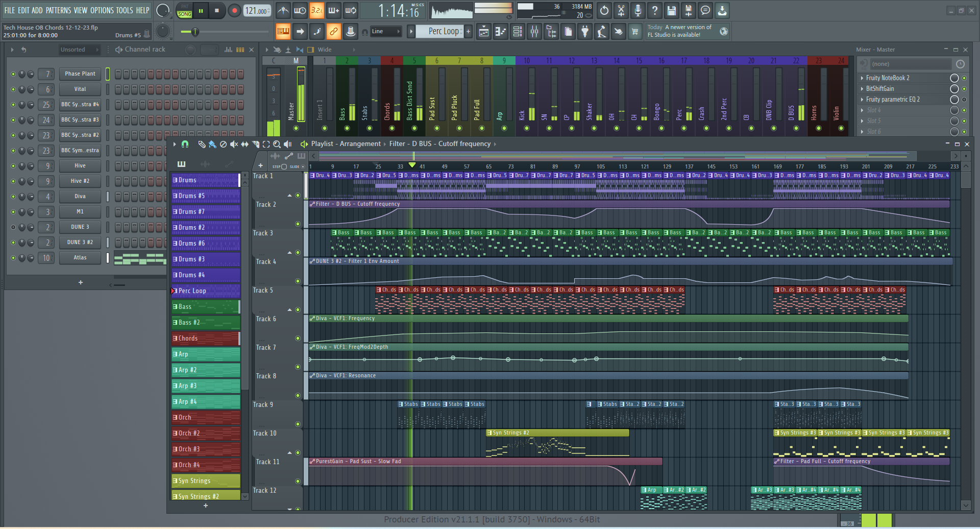Image resolution: width=980 pixels, height=529 pixels.
Task: Open the Line snap mode dropdown
Action: [x=385, y=32]
